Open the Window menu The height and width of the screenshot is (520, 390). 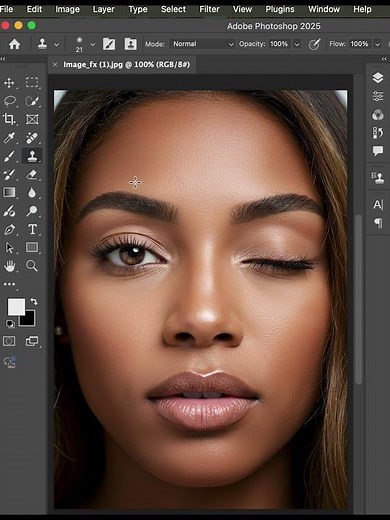[324, 9]
